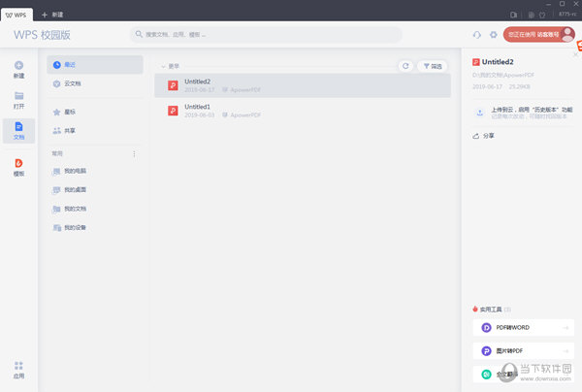Select 最近 (Recent) in navigation list
Viewport: 582px width, 392px height.
95,65
